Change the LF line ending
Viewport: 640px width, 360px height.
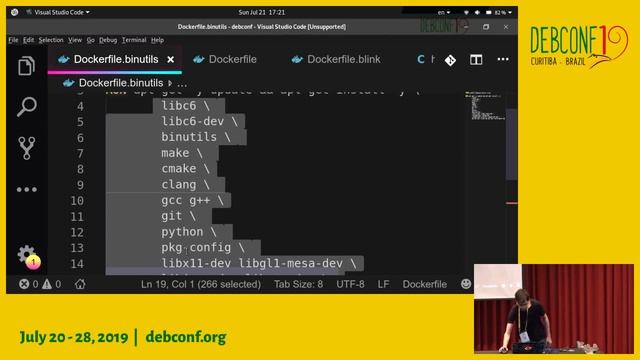383,284
